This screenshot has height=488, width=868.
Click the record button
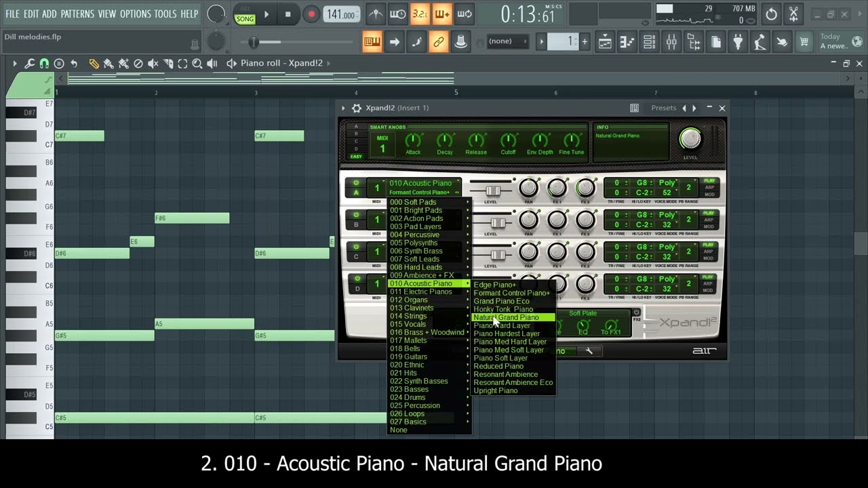311,14
